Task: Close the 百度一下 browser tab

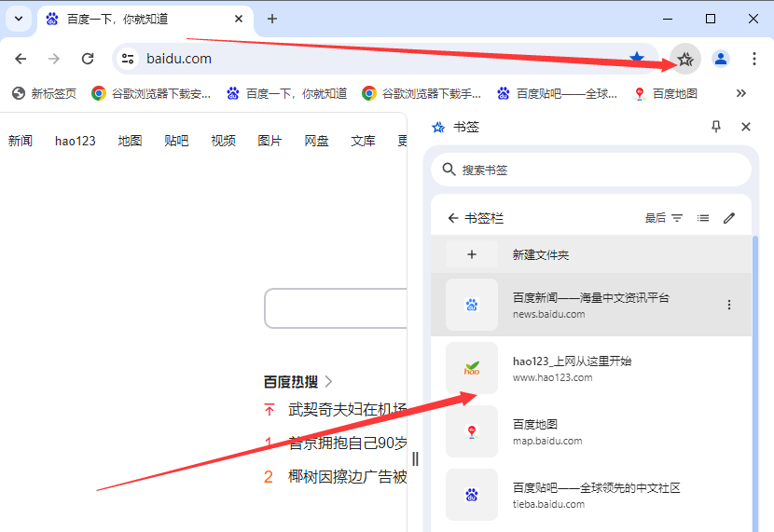Action: (239, 19)
